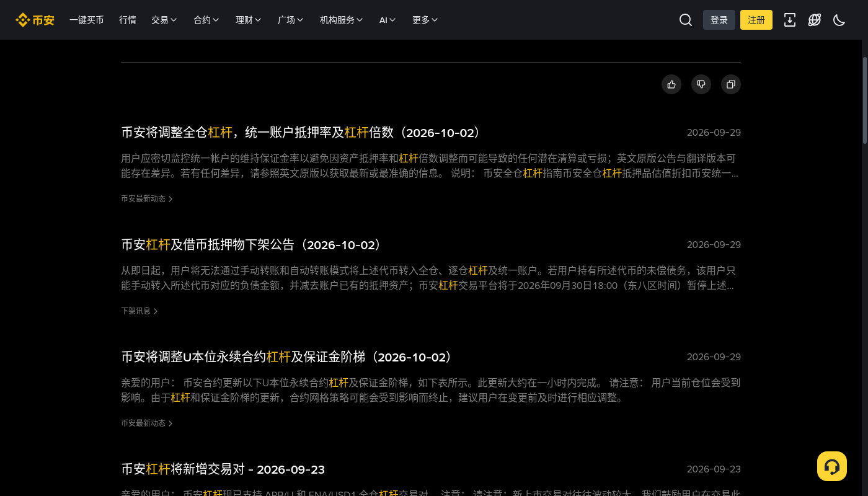
Task: Open the search magnifier icon
Action: 686,20
